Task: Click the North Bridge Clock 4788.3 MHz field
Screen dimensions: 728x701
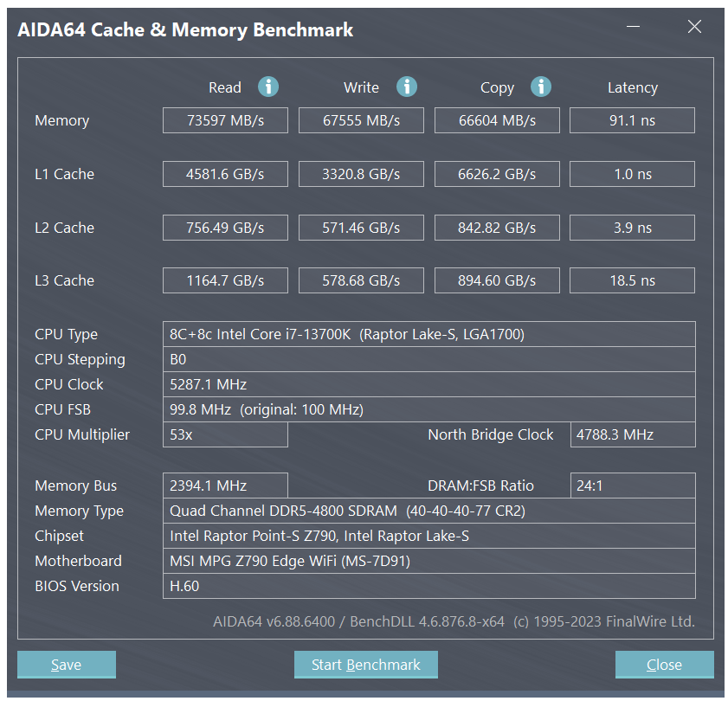Action: (633, 434)
